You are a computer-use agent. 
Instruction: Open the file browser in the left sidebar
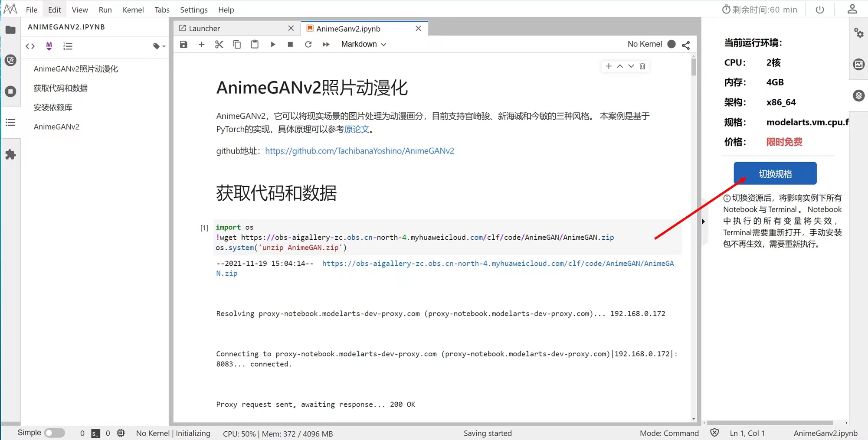10,29
